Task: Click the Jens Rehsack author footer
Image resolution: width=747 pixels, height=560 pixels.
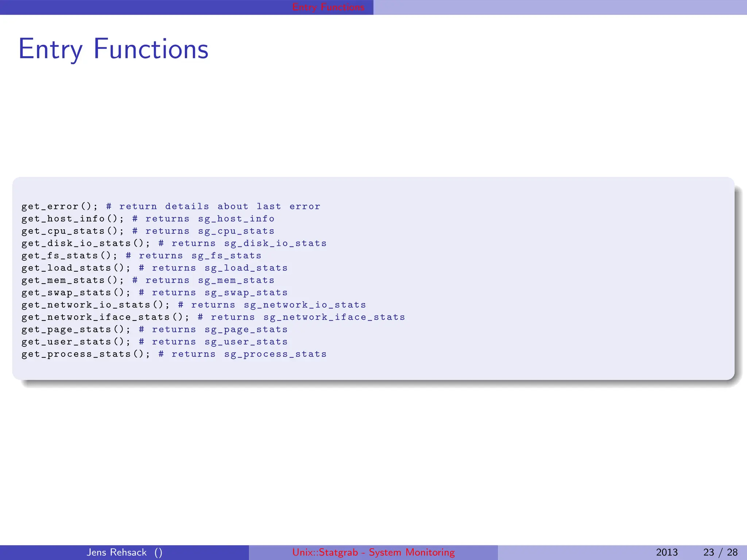Action: tap(124, 552)
